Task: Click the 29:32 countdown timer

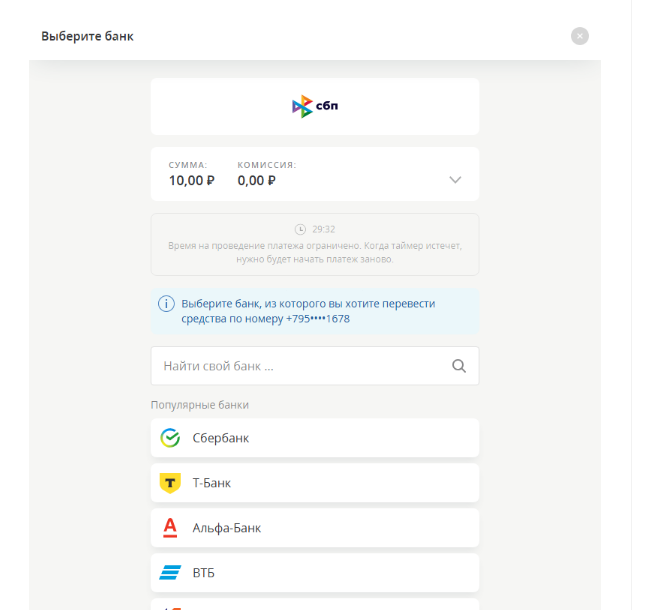Action: (323, 229)
